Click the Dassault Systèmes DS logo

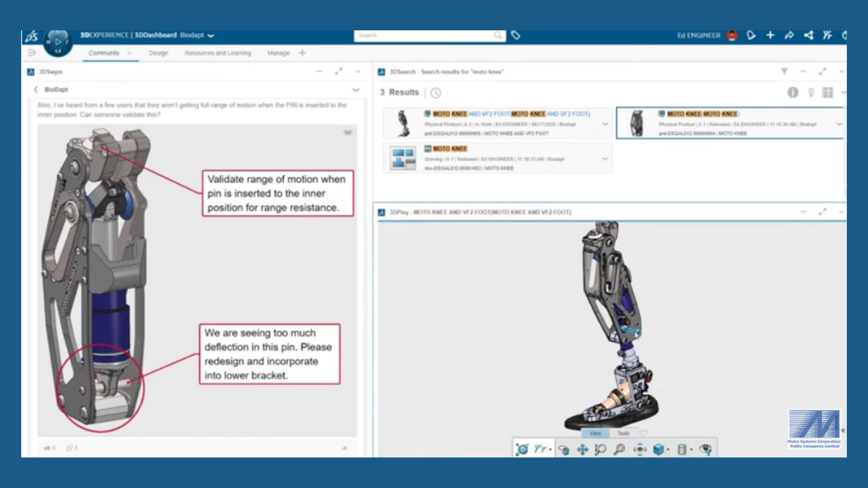pos(31,36)
